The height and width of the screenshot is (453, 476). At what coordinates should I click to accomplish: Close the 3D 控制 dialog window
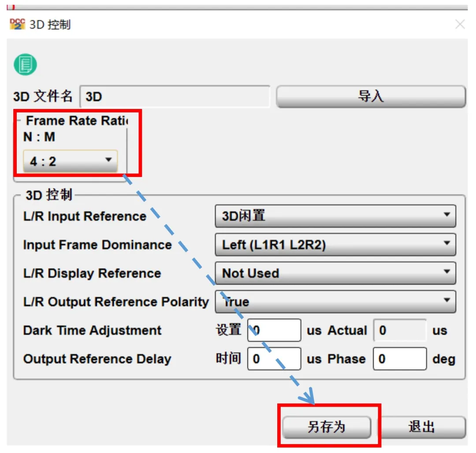pos(460,24)
